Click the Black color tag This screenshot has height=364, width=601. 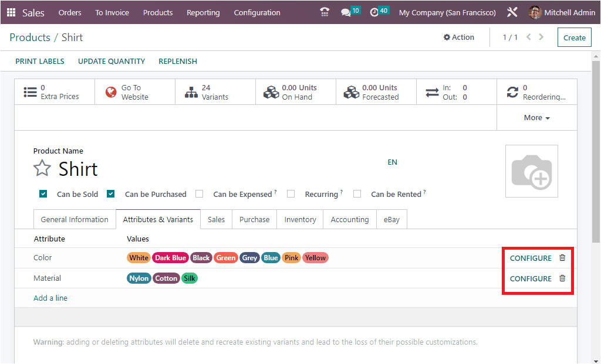(201, 257)
